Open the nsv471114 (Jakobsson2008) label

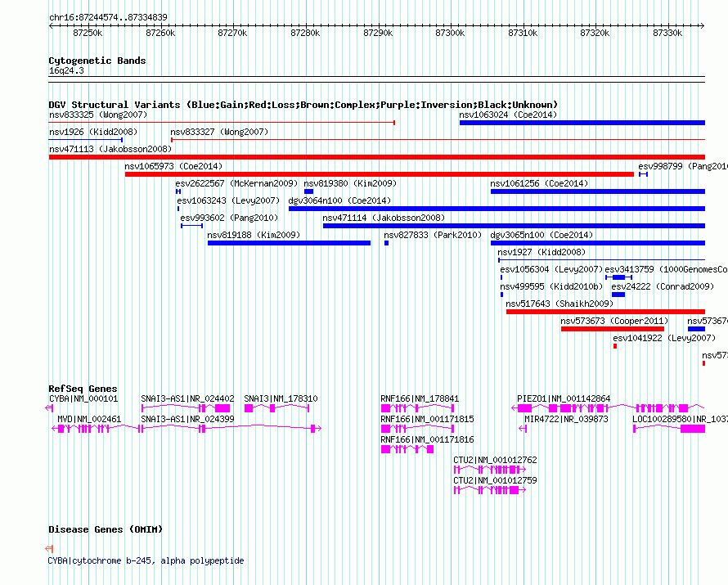[x=384, y=218]
